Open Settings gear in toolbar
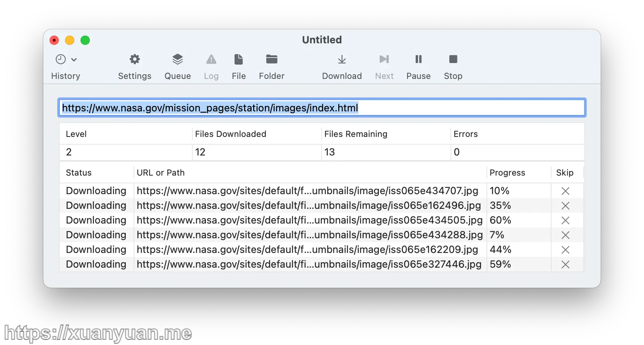644x345 pixels. pyautogui.click(x=135, y=59)
